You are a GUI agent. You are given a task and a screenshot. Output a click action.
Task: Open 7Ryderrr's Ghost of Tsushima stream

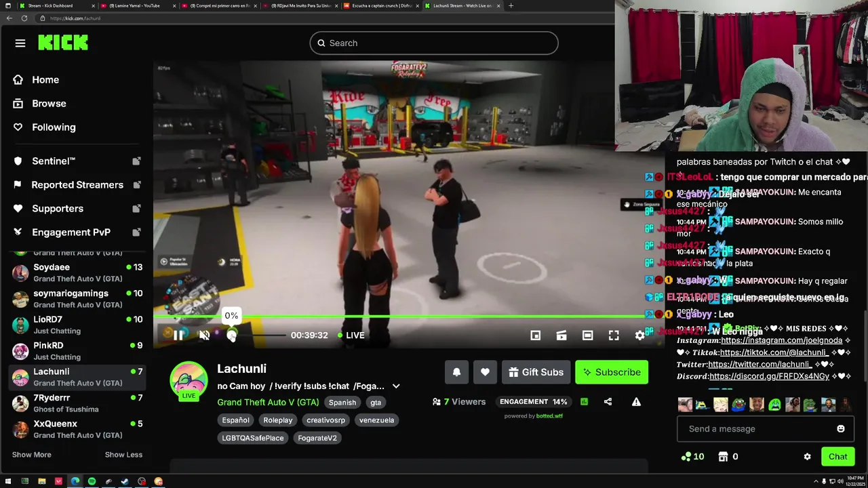pyautogui.click(x=77, y=403)
